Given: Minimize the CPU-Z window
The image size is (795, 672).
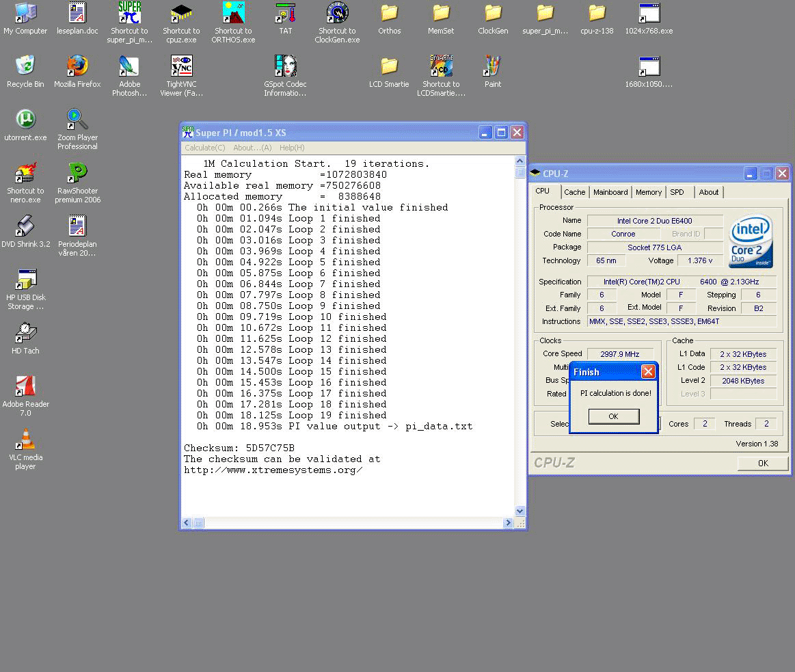Looking at the screenshot, I should click(751, 174).
